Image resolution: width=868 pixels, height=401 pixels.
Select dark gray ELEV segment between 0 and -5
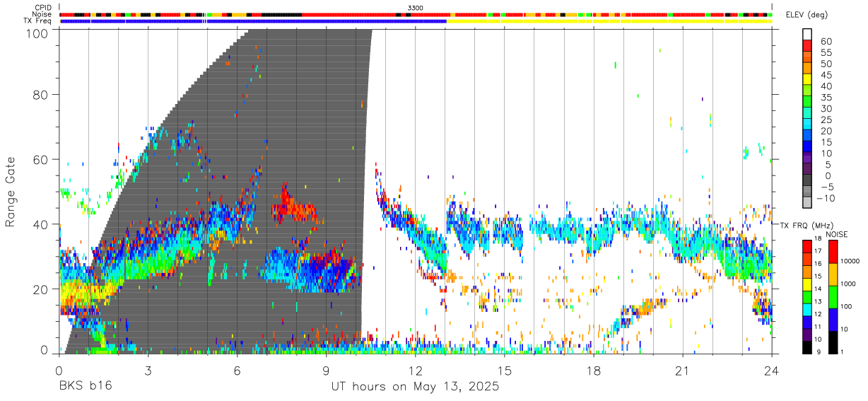(807, 181)
